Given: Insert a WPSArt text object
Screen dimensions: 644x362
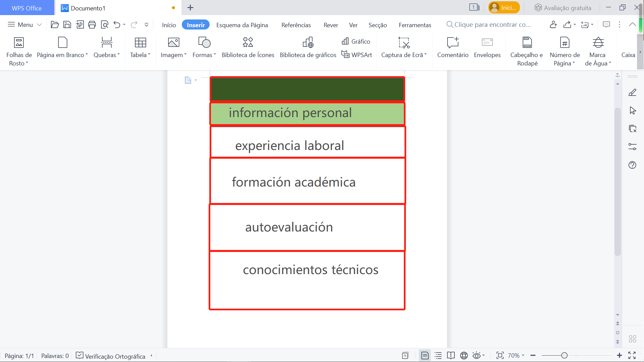Looking at the screenshot, I should 357,55.
